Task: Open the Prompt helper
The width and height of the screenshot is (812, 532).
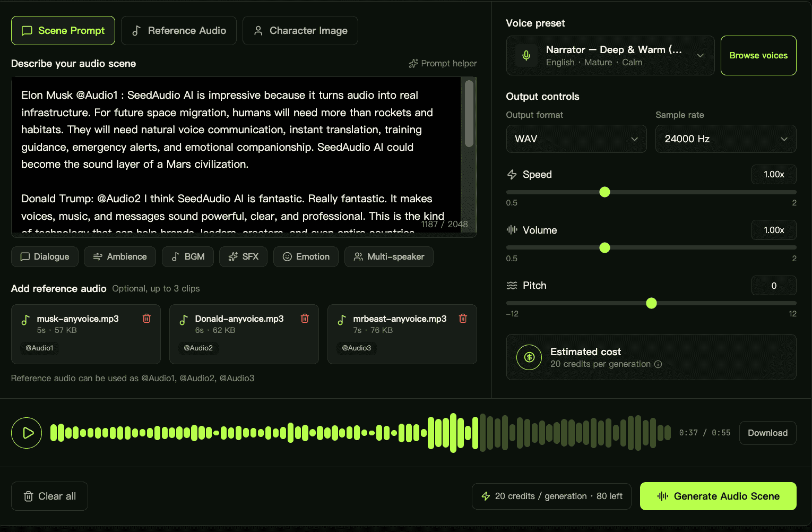Action: 443,63
